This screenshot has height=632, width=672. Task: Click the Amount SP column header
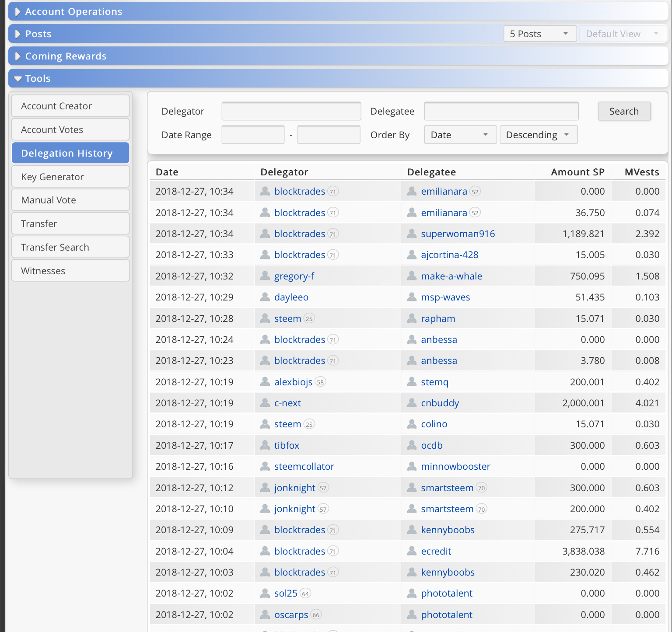point(577,172)
